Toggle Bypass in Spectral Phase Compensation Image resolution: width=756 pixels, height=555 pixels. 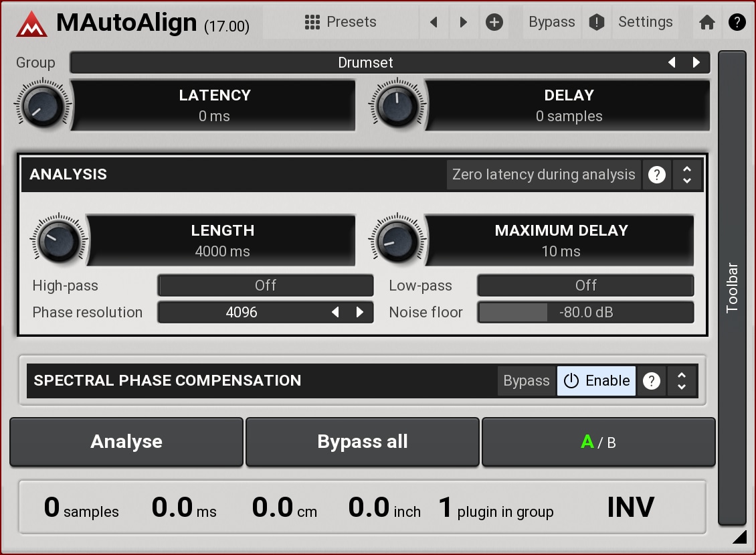pyautogui.click(x=526, y=381)
